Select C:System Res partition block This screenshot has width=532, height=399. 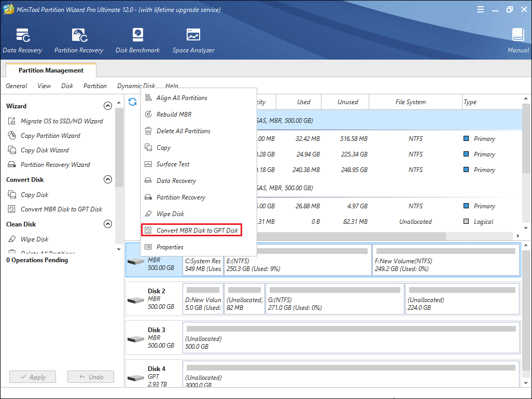point(203,265)
